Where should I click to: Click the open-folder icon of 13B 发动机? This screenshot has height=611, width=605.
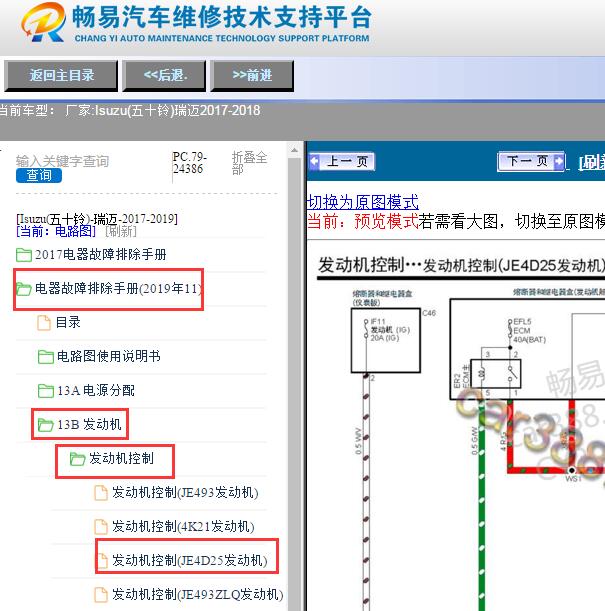[x=46, y=424]
